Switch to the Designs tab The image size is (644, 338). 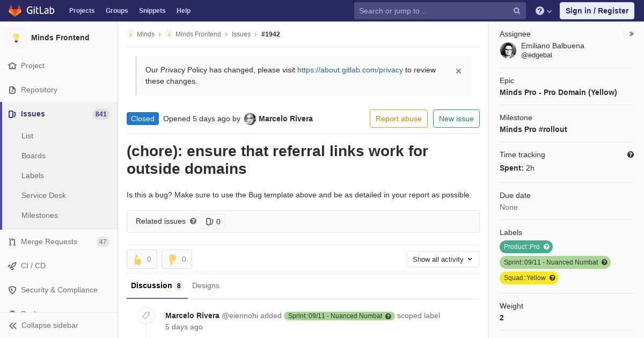[x=206, y=285]
